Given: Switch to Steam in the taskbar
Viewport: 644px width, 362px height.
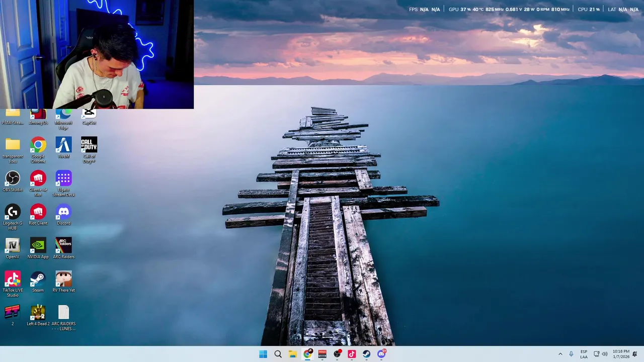Looking at the screenshot, I should pyautogui.click(x=366, y=354).
